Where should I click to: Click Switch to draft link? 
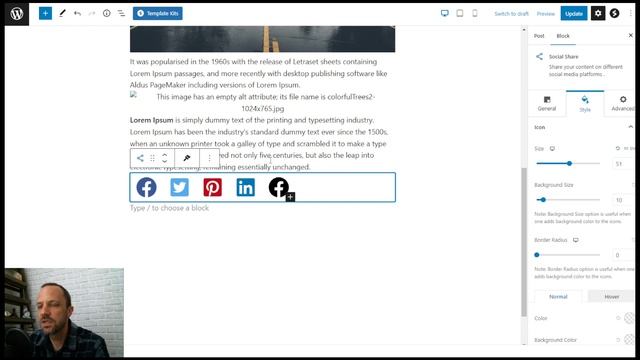coord(511,13)
